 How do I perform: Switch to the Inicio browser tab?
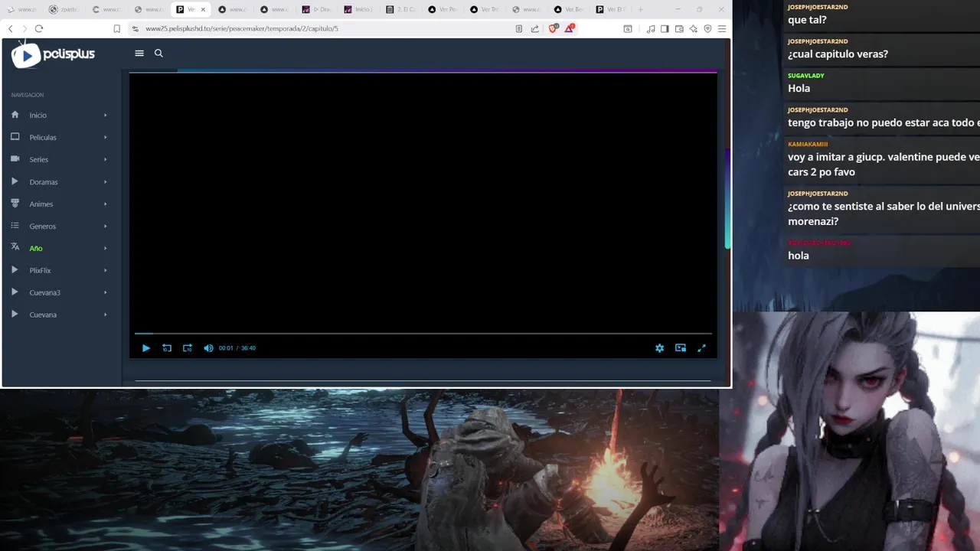358,9
